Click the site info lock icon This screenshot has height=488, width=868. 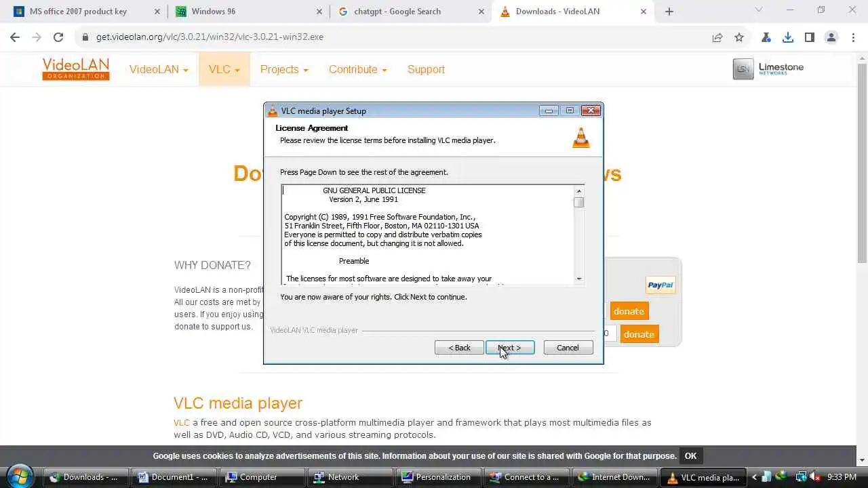pyautogui.click(x=85, y=37)
